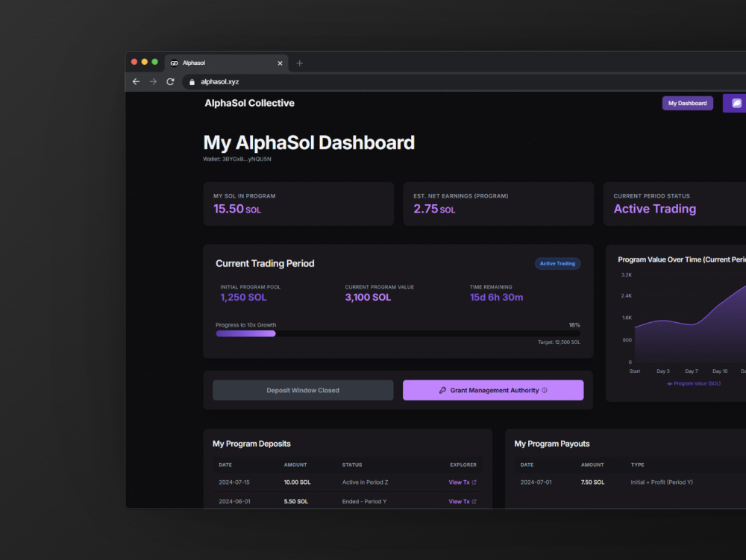Click Active in Period Z status cell
The height and width of the screenshot is (560, 746).
tap(365, 482)
